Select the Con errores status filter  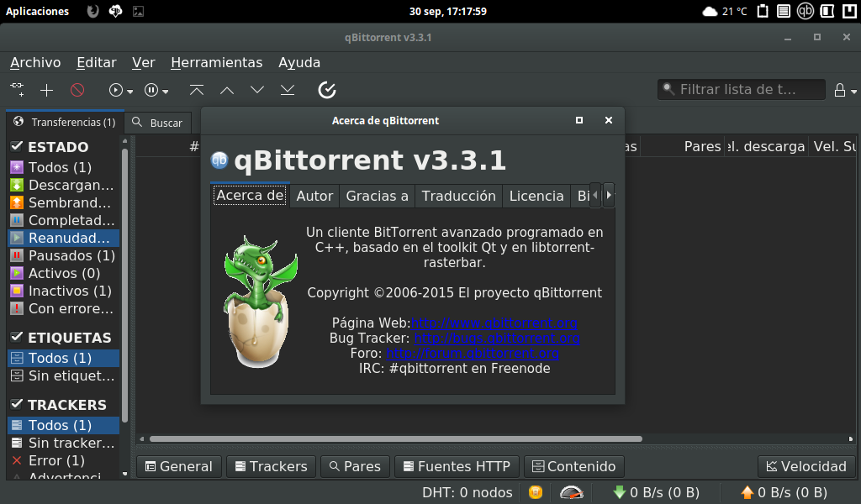coord(62,308)
